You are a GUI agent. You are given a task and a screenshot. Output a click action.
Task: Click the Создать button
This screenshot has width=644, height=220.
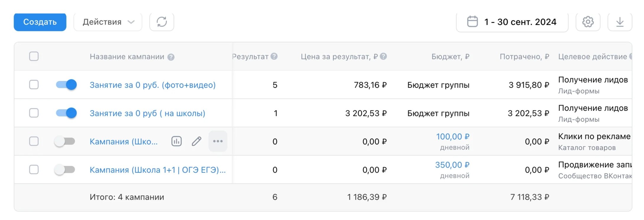click(x=40, y=22)
